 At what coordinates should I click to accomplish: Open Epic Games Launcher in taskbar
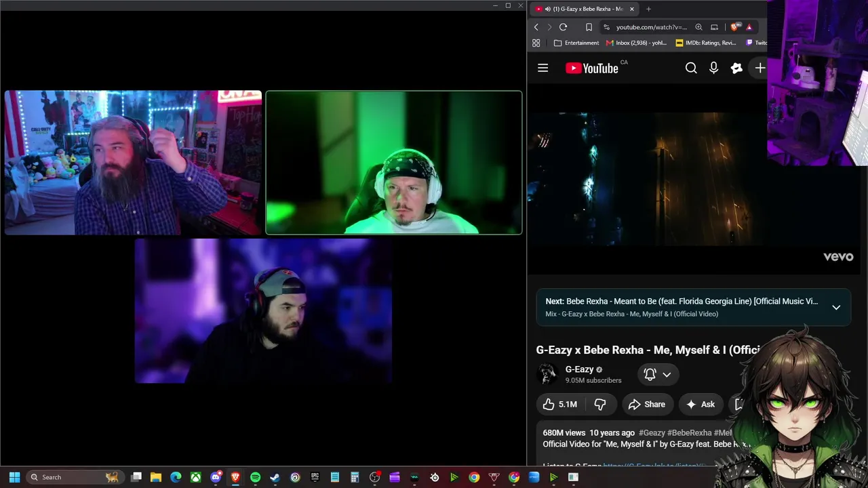315,477
